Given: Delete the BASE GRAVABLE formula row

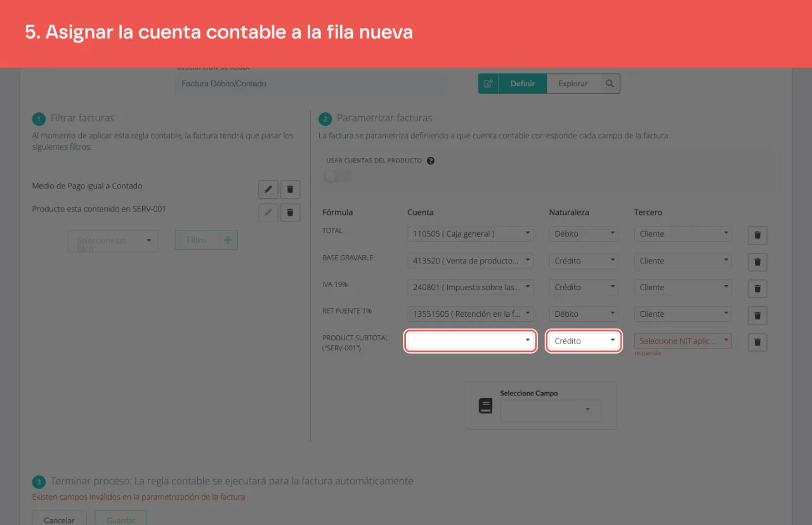Looking at the screenshot, I should [757, 262].
